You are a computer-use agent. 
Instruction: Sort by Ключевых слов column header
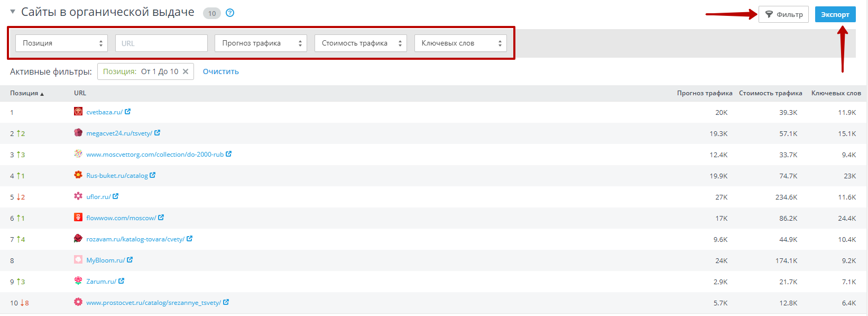pos(836,93)
